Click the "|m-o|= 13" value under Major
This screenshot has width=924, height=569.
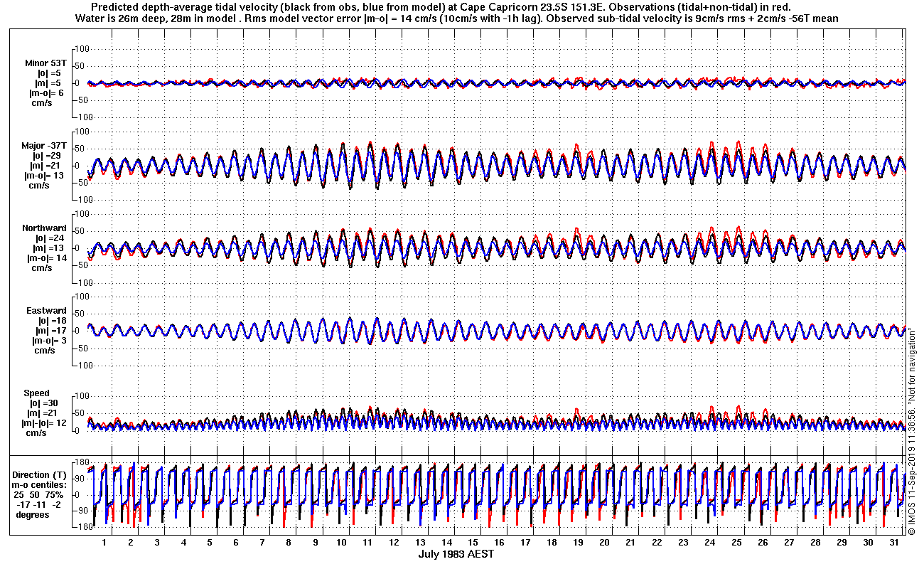45,176
